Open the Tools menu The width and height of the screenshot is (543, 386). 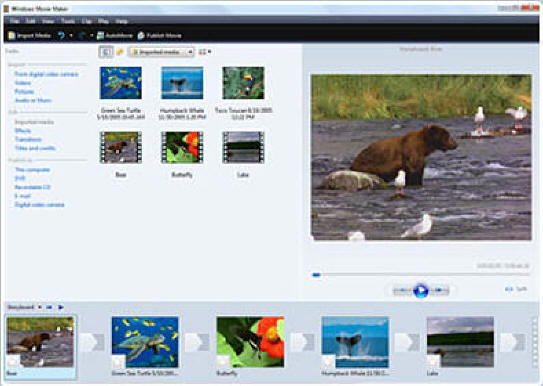click(x=68, y=21)
